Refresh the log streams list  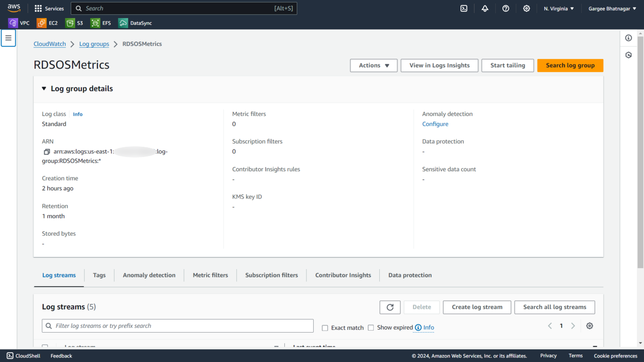[x=390, y=307]
